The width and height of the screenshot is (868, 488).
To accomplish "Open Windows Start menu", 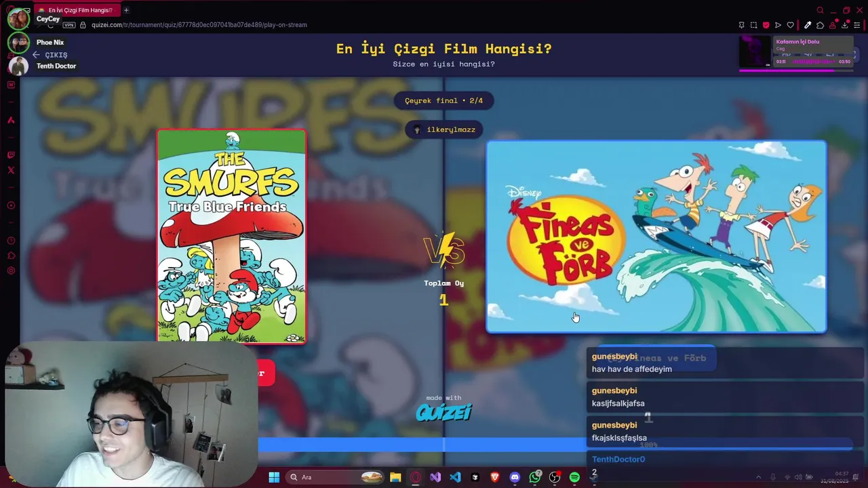I will pyautogui.click(x=274, y=477).
